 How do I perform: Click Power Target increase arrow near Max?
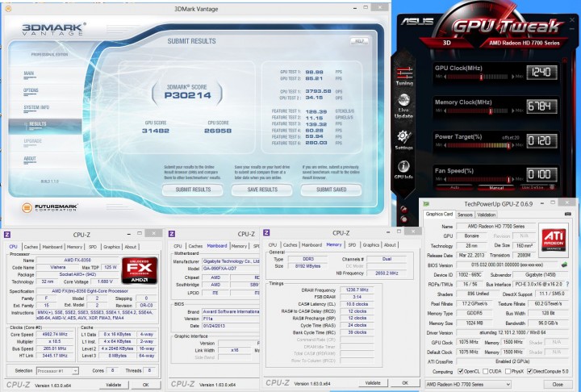pyautogui.click(x=513, y=145)
